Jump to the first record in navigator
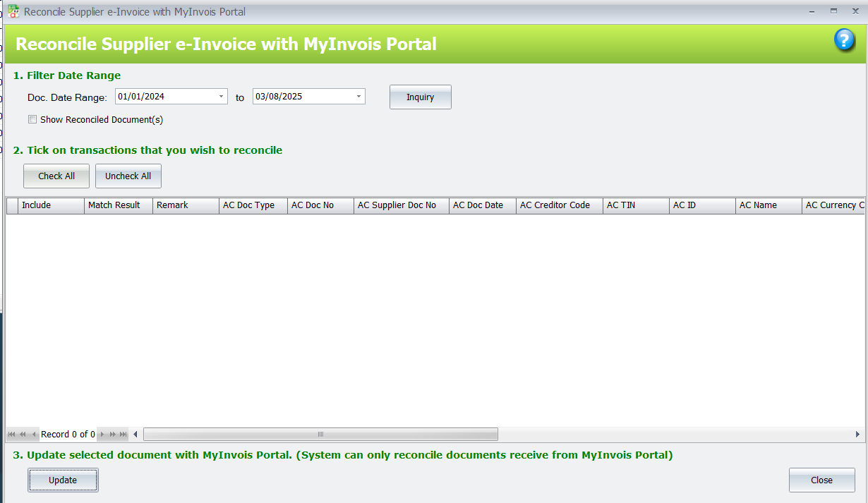 (x=12, y=435)
